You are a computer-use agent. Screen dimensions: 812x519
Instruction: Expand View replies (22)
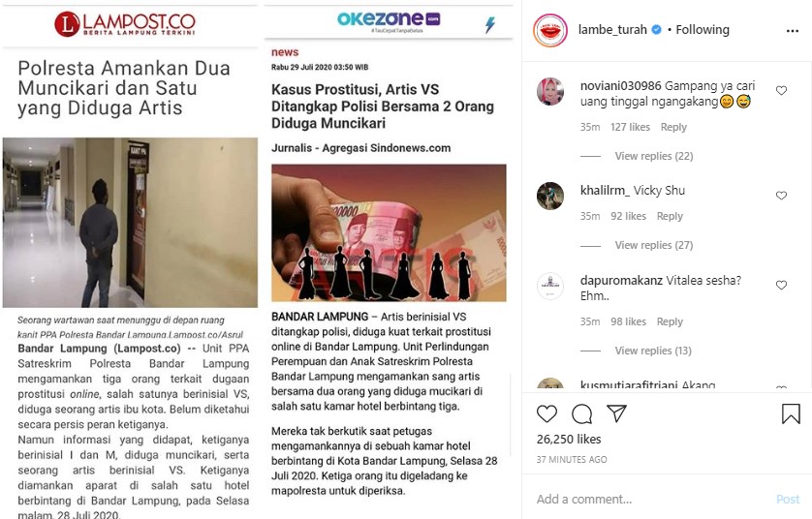pos(653,156)
